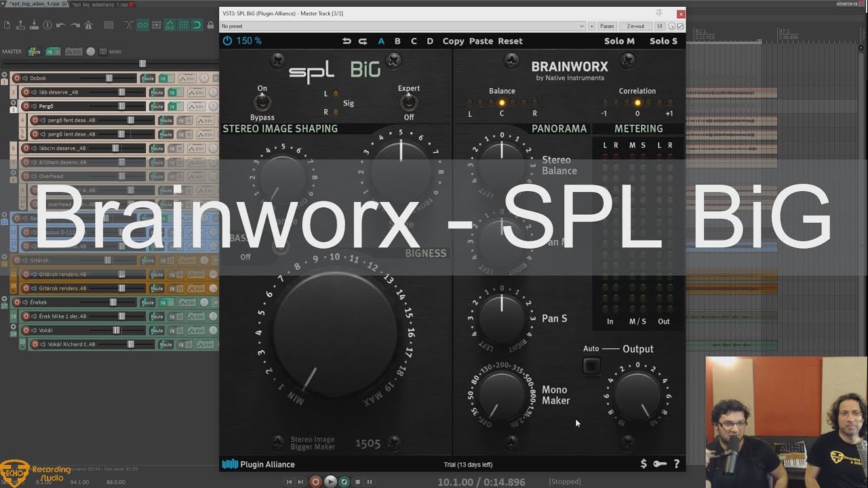The height and width of the screenshot is (488, 868).
Task: Click Paste in the plugin header
Action: (x=481, y=41)
